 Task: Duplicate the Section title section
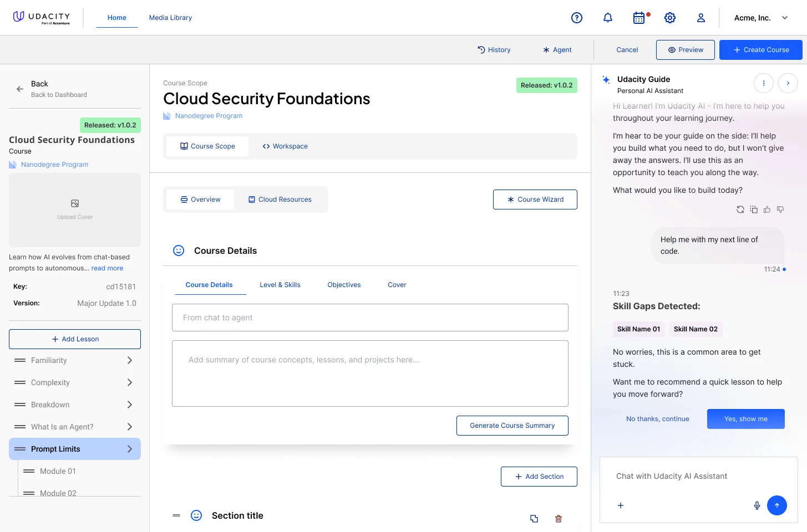pos(534,519)
